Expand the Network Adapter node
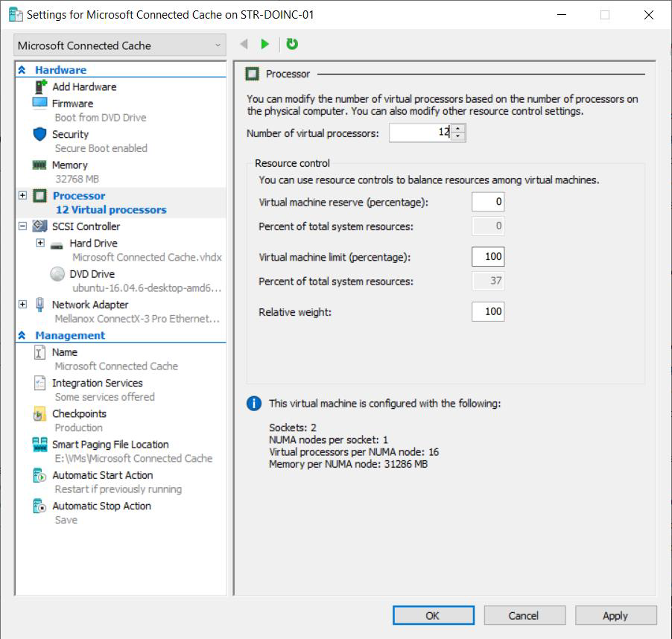This screenshot has width=672, height=639. coord(22,305)
